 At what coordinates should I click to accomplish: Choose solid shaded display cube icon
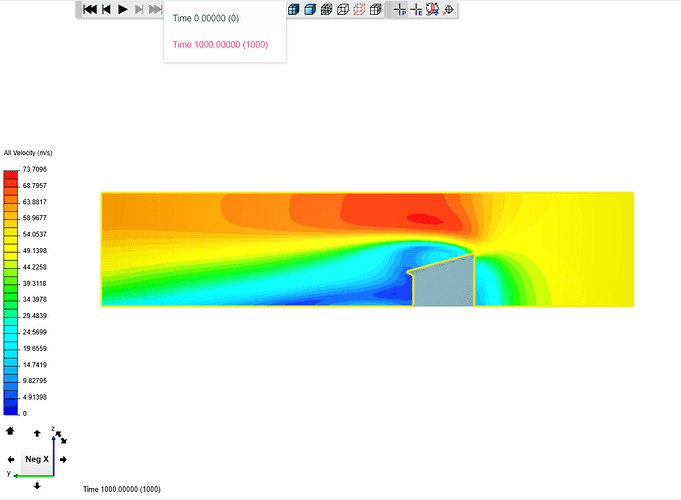click(x=310, y=9)
